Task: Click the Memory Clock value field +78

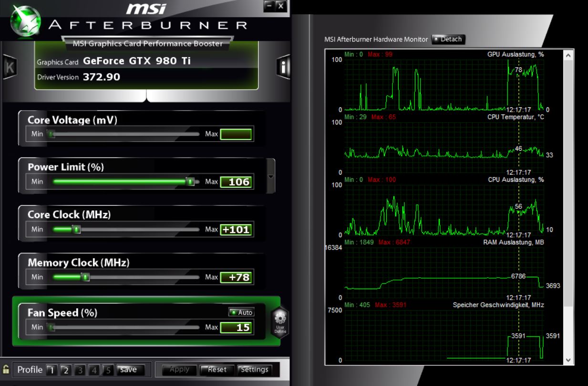Action: point(236,277)
